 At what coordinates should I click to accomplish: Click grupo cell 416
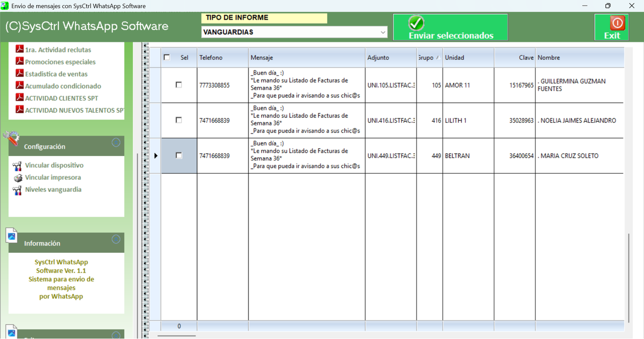430,120
